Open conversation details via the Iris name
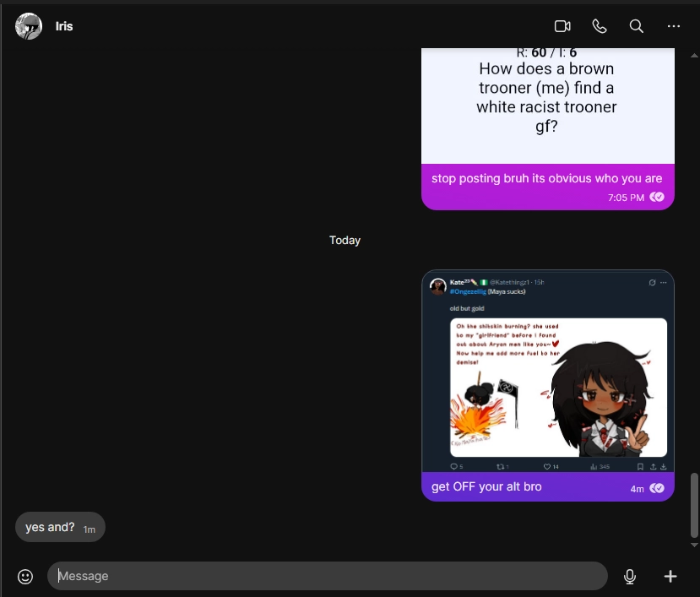The height and width of the screenshot is (597, 700). 64,26
